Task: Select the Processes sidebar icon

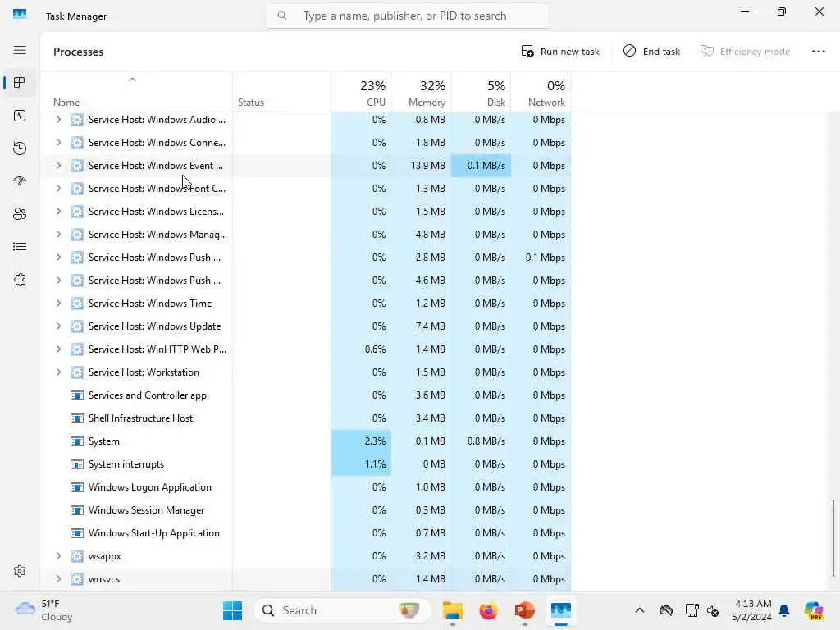Action: pos(20,83)
